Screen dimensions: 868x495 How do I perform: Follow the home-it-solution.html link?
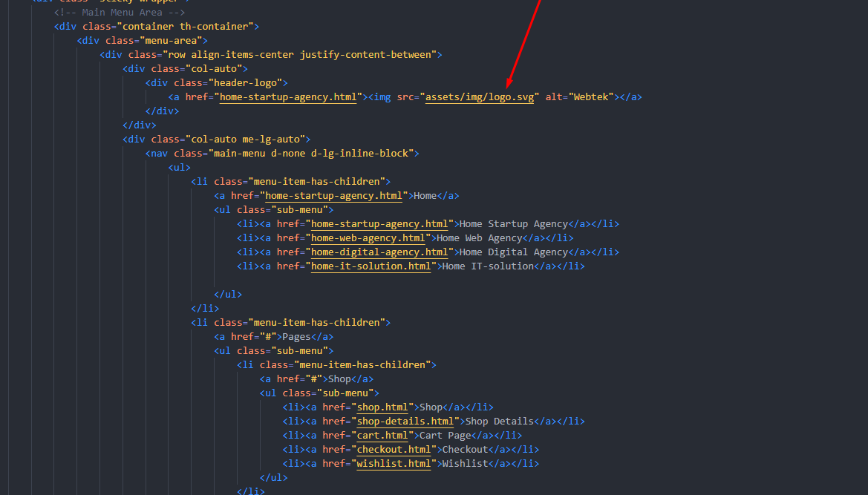click(371, 266)
